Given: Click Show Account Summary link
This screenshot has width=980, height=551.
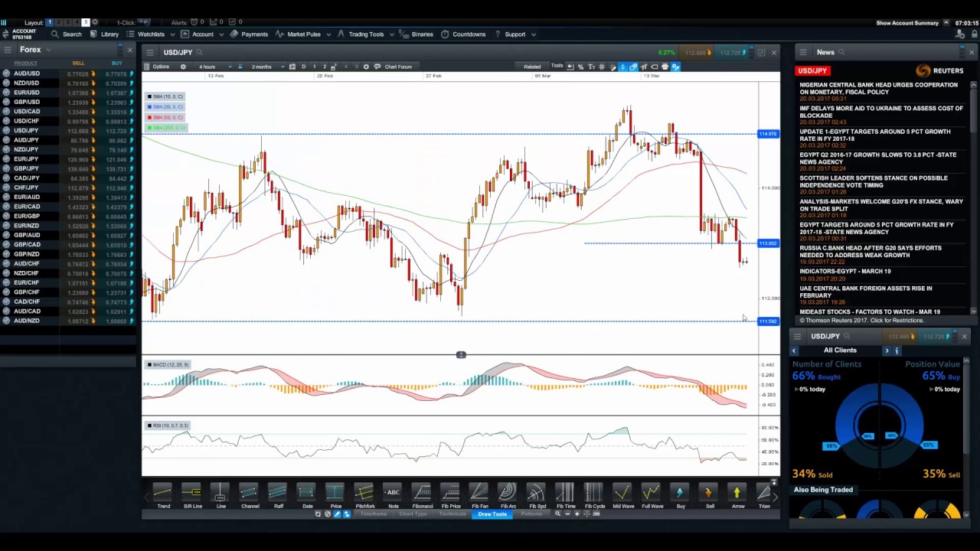Looking at the screenshot, I should (907, 23).
